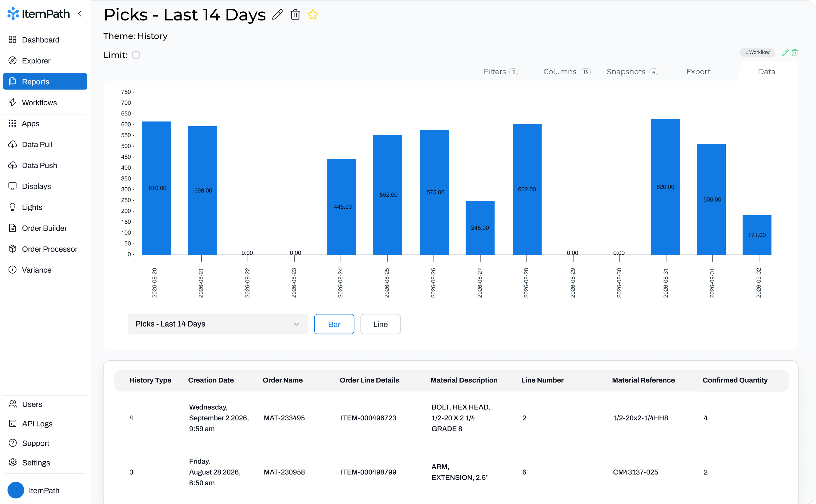Click the 620.00 bar for 2026-08-31
816x504 pixels.
click(665, 187)
